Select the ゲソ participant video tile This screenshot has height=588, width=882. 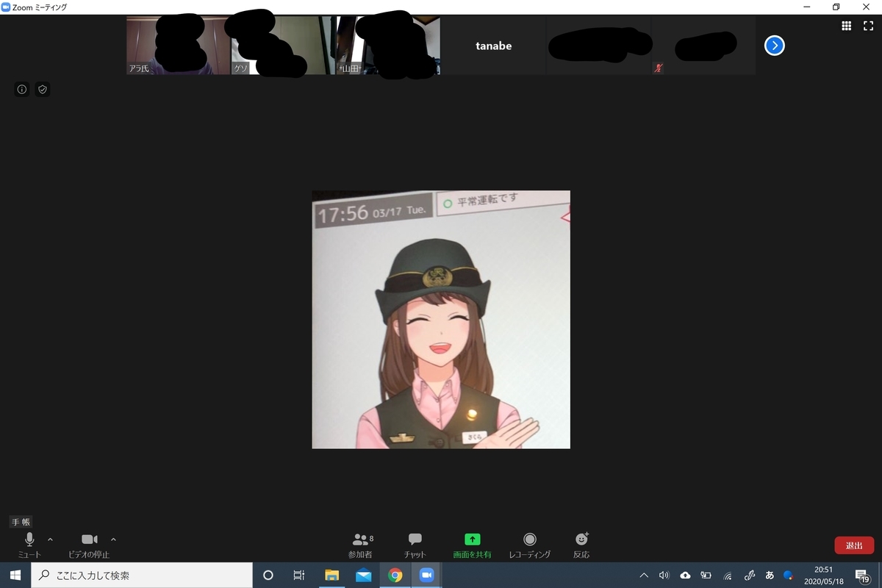(284, 46)
